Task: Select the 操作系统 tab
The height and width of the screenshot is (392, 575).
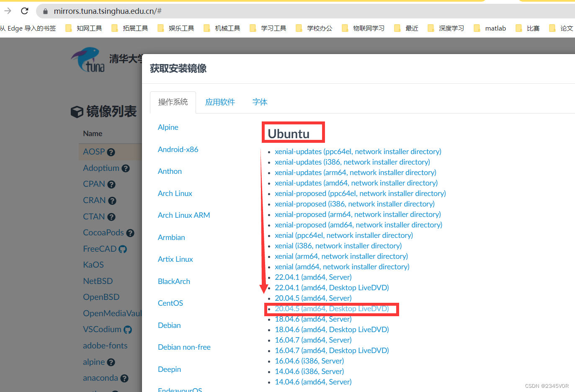Action: (173, 102)
